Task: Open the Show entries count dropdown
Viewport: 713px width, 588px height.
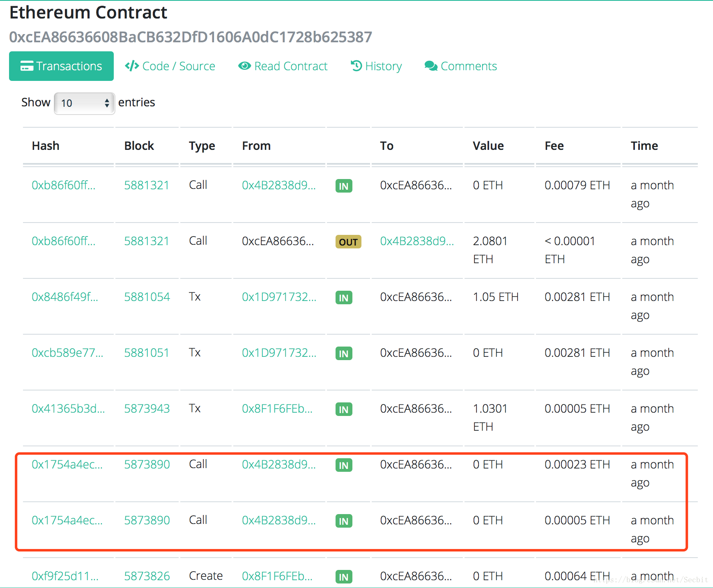Action: [x=84, y=103]
